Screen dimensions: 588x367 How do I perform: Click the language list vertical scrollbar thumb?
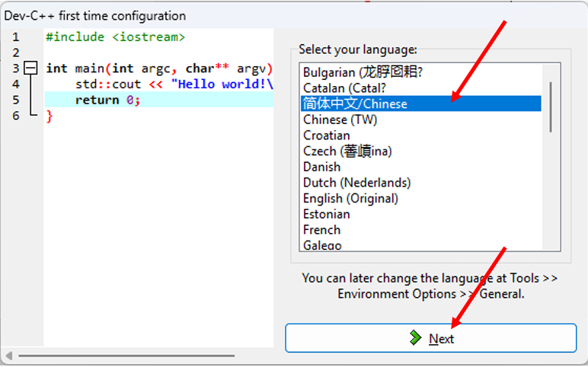(x=551, y=107)
